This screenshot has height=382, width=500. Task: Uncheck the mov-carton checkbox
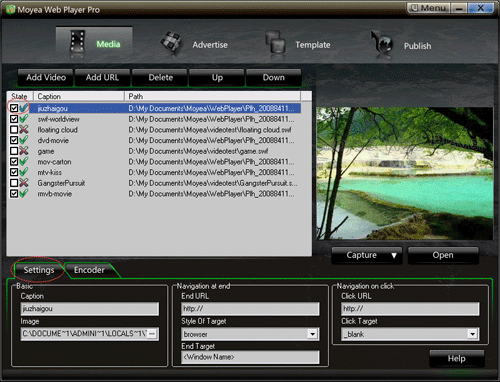point(14,161)
